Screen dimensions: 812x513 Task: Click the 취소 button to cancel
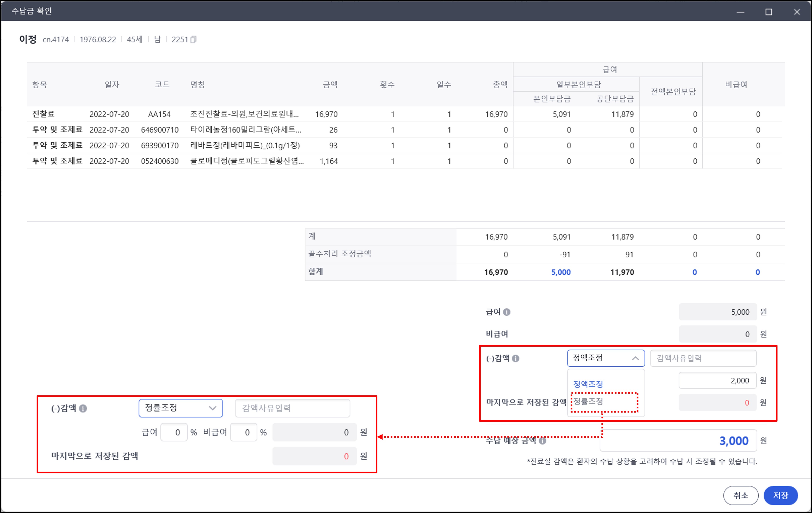(740, 495)
